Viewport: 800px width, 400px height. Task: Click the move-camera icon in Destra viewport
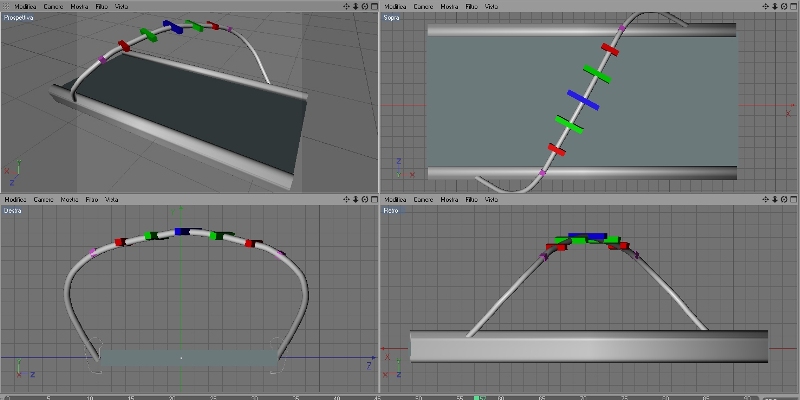click(x=346, y=199)
